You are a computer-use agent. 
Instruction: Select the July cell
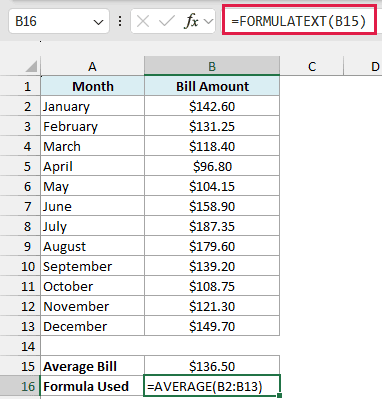coord(93,226)
